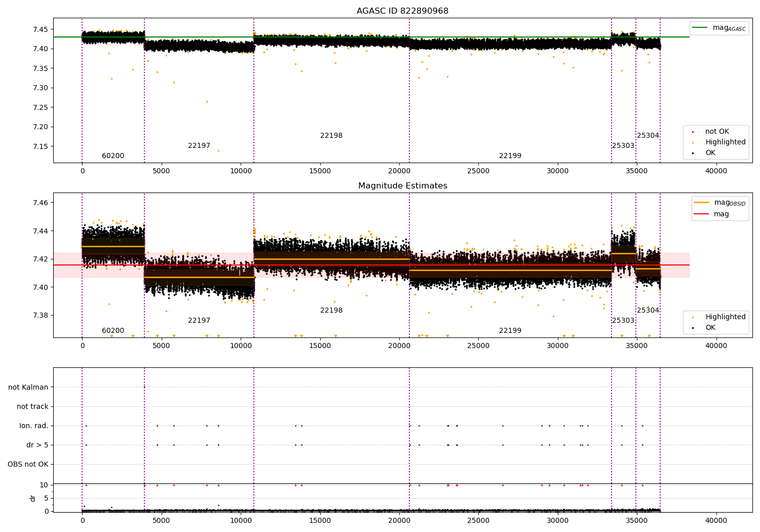Image resolution: width=760 pixels, height=532 pixels.
Task: Click OBSID label 60200 in Magnitude Estimates plot
Action: click(x=113, y=331)
